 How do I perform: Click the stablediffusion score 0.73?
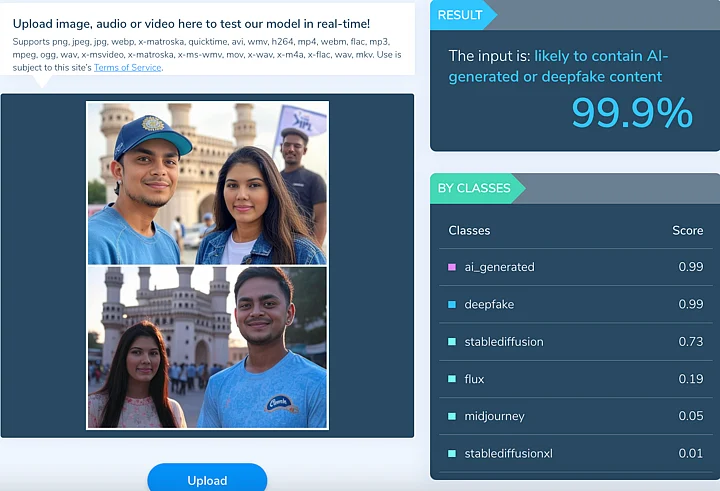[x=691, y=341]
